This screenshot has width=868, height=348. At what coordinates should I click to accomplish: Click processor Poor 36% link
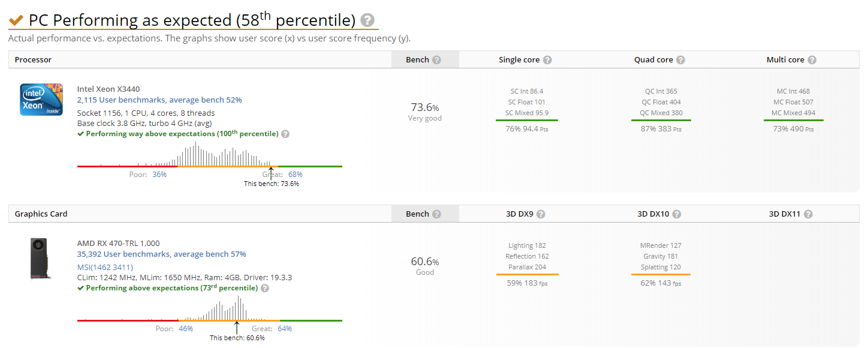(159, 175)
